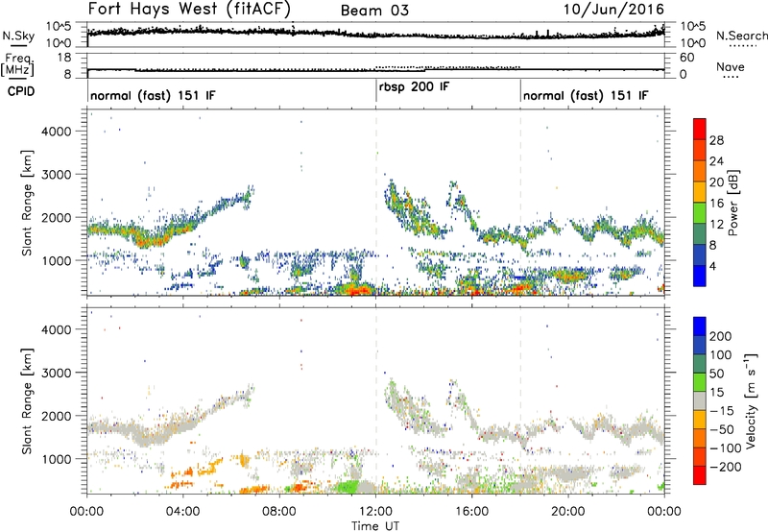
Task: Click the '16' tick on Power colorbar
Action: pyautogui.click(x=716, y=203)
